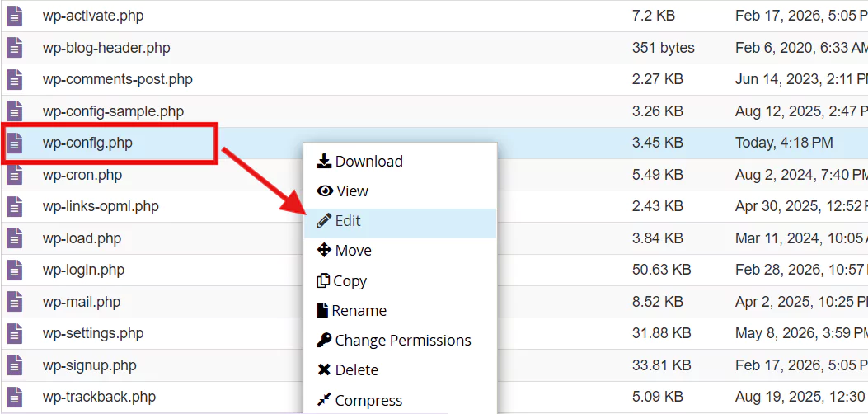The width and height of the screenshot is (868, 414).
Task: Click the 33.81 KB size cell
Action: pos(662,366)
